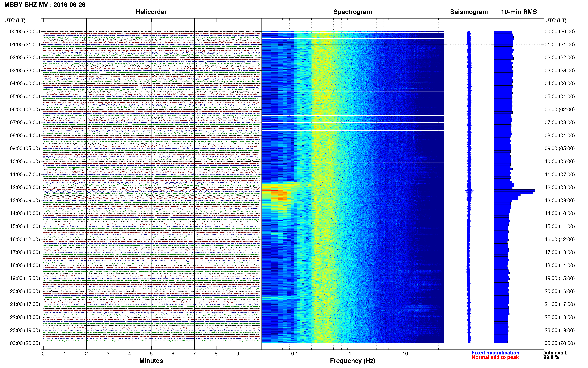Click the right 'UTC (LT)' axis label
Screen dimensions: 588x368
click(x=556, y=20)
